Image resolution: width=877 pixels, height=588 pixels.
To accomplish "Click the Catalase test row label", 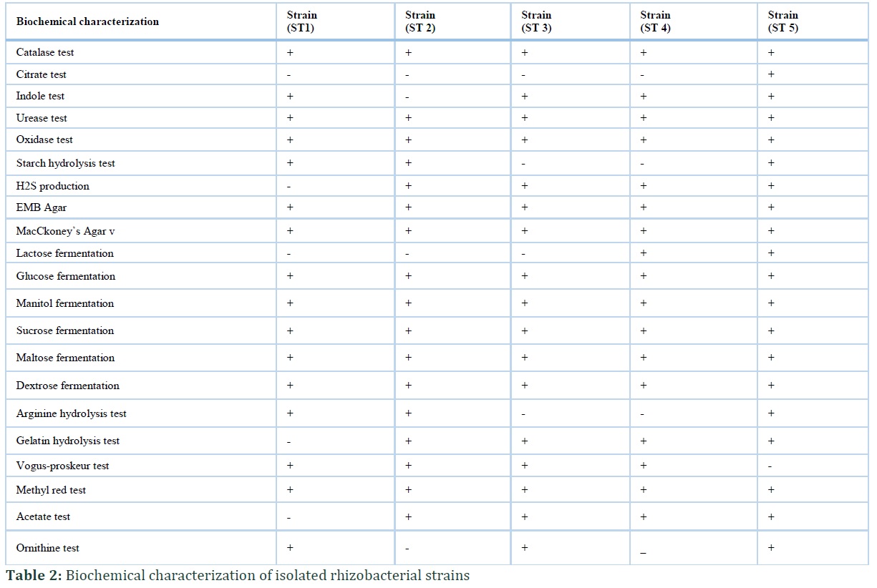I will click(45, 52).
